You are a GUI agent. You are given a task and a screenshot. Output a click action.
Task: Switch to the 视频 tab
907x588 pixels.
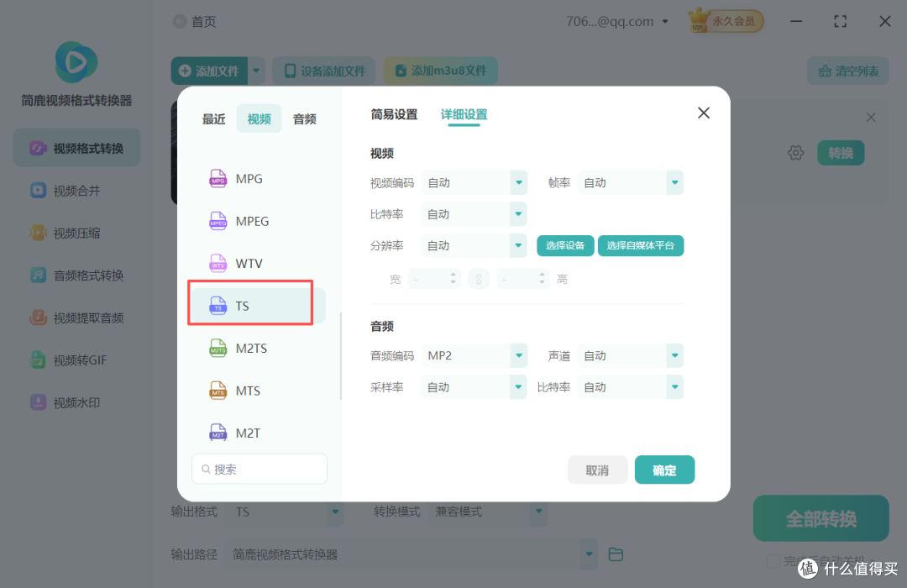260,118
